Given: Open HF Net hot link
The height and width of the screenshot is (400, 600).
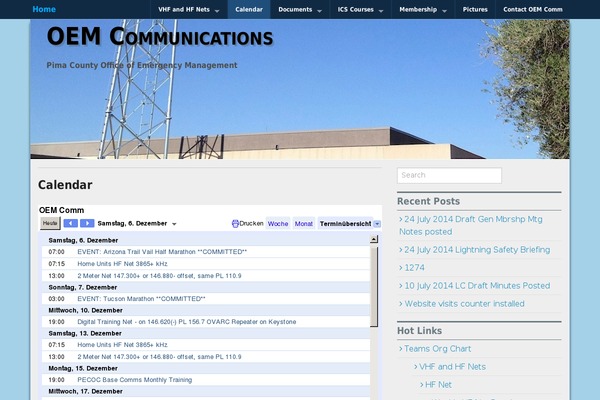Looking at the screenshot, I should coord(438,385).
